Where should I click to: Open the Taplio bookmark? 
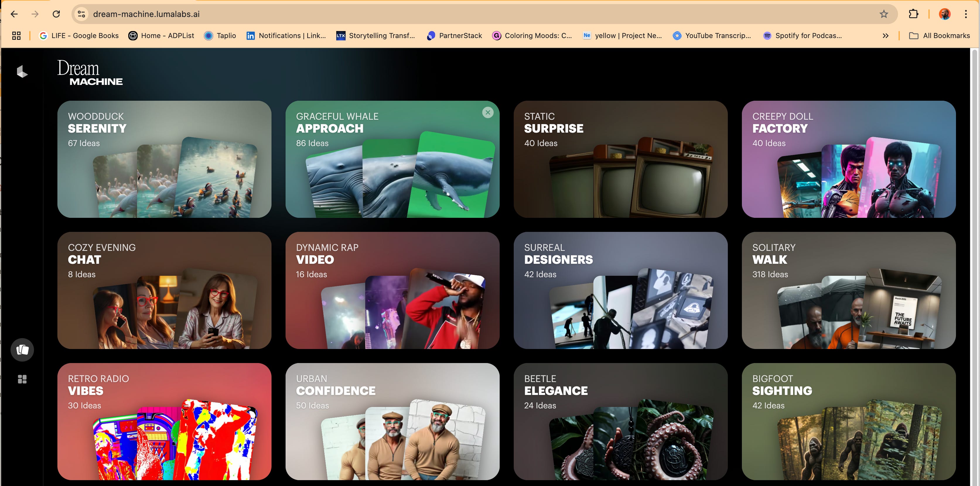[x=220, y=35]
